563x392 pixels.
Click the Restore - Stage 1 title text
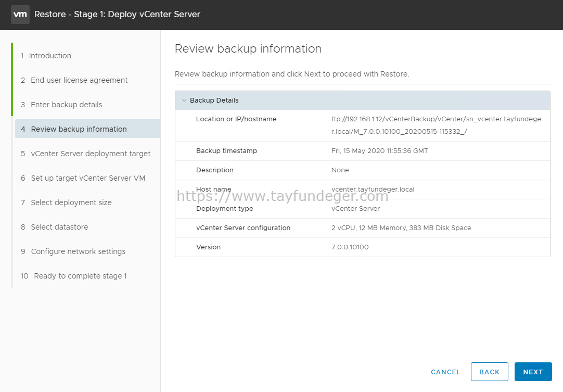(x=117, y=15)
